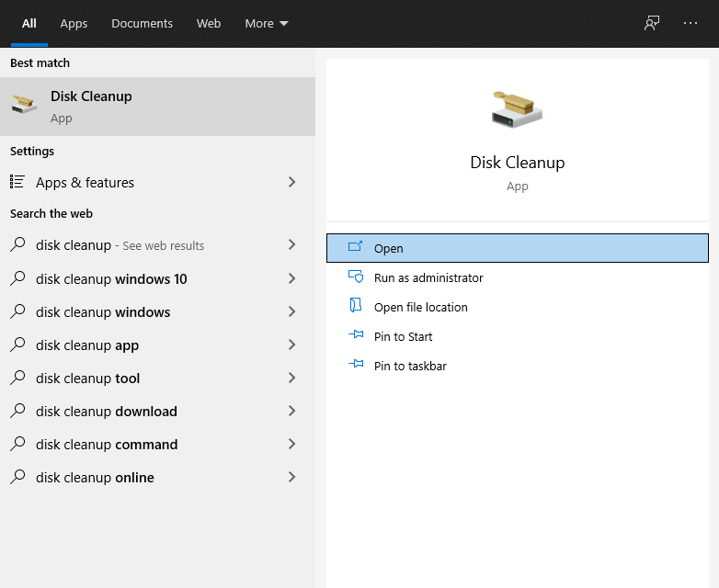Click the Apps & features list icon
This screenshot has height=588, width=719.
[x=17, y=183]
